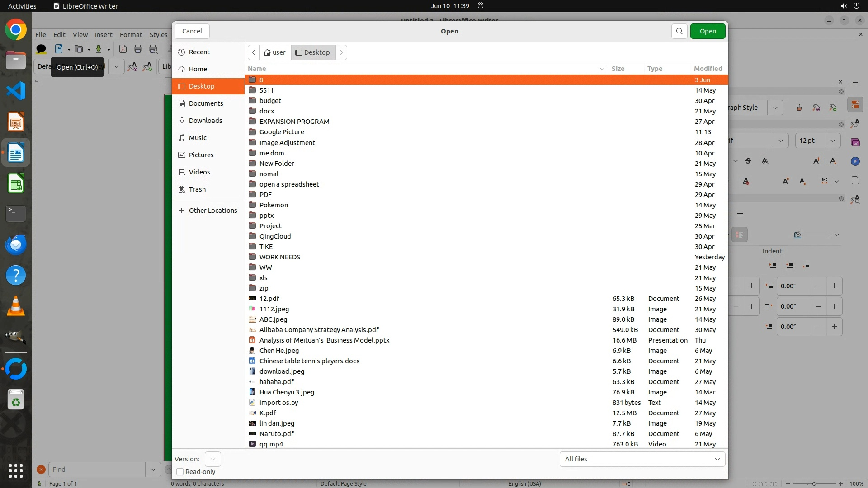Screen dimensions: 868x488
Task: Open the Trash location in the sidebar
Action: 197,189
